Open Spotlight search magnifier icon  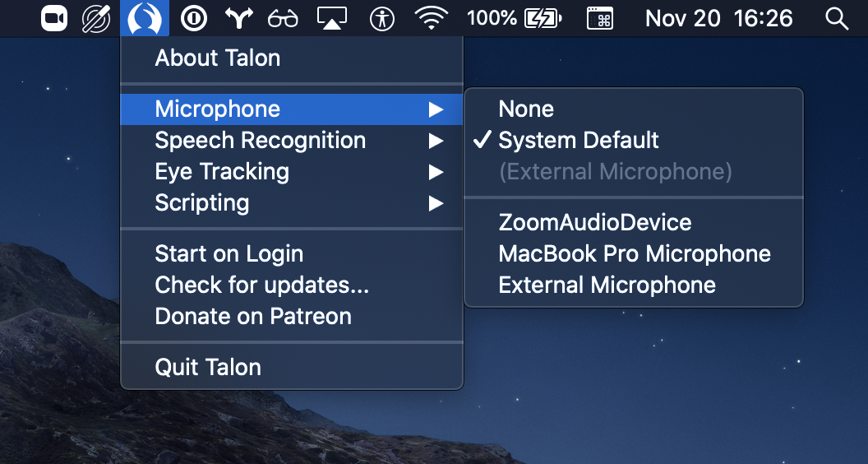(x=836, y=18)
